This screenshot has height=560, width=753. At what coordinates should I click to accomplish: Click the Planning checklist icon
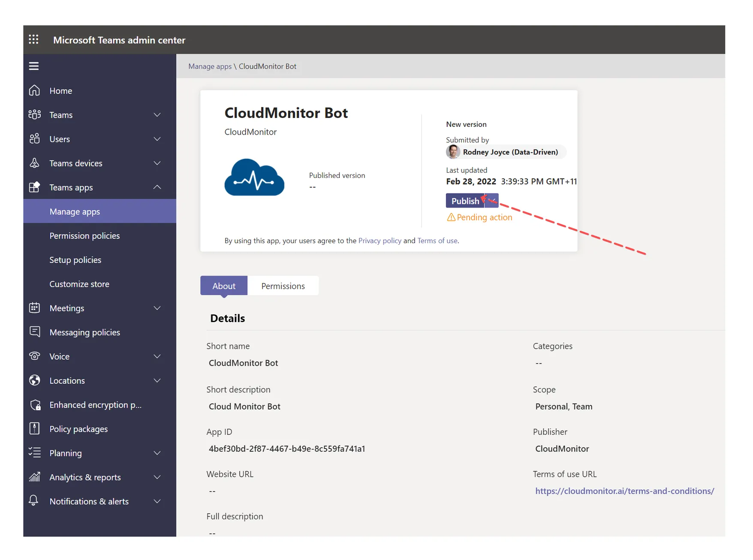(x=34, y=452)
